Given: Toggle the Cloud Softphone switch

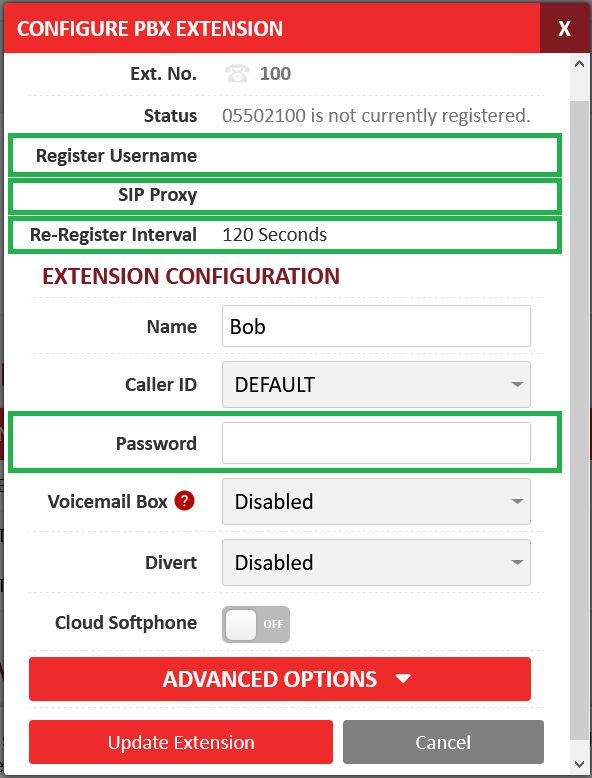Looking at the screenshot, I should coord(256,624).
